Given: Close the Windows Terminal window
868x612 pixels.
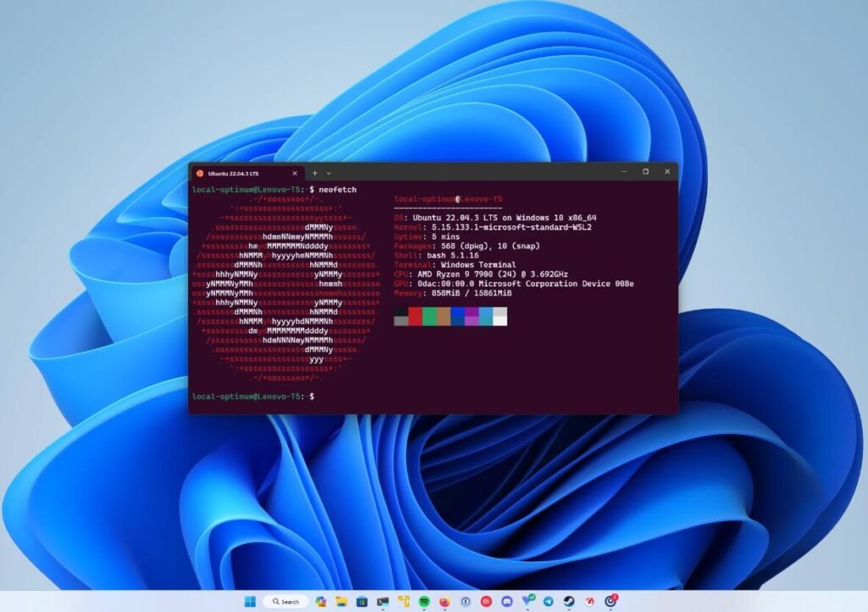Looking at the screenshot, I should pyautogui.click(x=667, y=171).
